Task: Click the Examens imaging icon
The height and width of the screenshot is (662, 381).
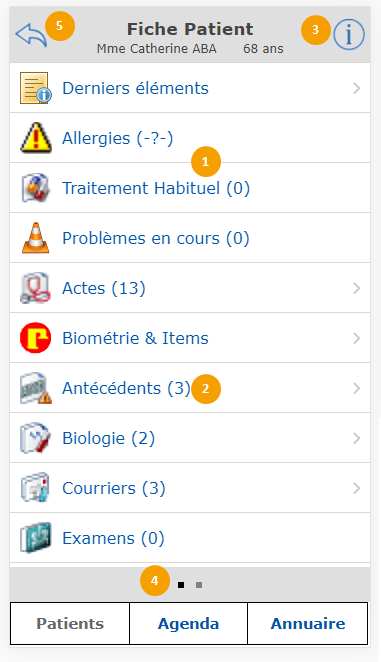Action: point(35,537)
